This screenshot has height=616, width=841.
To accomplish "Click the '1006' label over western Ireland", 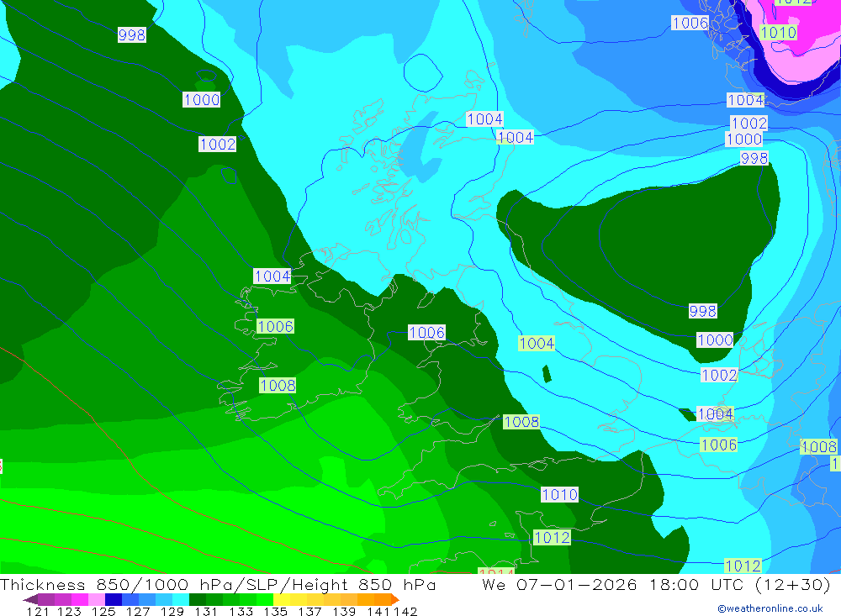I will 276,327.
